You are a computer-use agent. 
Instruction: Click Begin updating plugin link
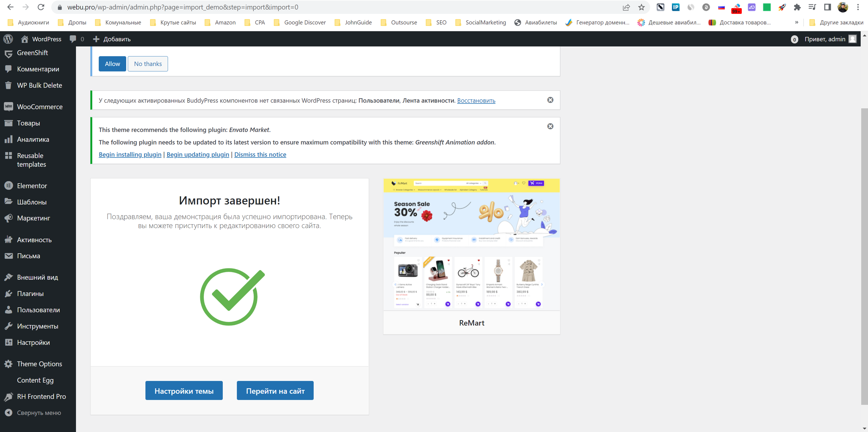click(198, 154)
